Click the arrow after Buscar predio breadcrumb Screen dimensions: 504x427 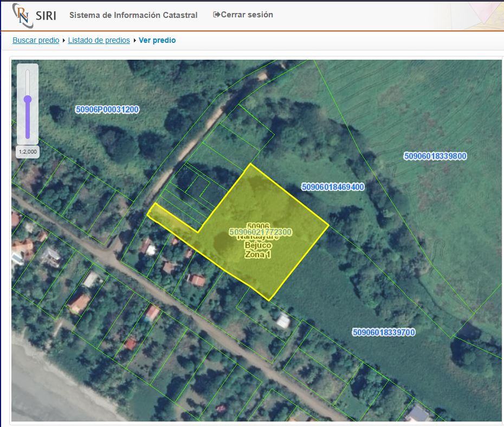click(64, 41)
